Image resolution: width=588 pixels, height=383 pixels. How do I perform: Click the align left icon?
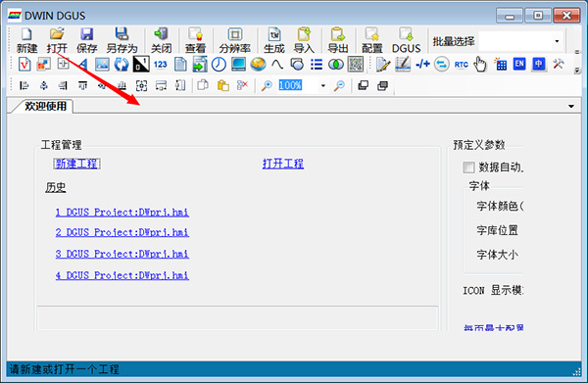point(24,86)
